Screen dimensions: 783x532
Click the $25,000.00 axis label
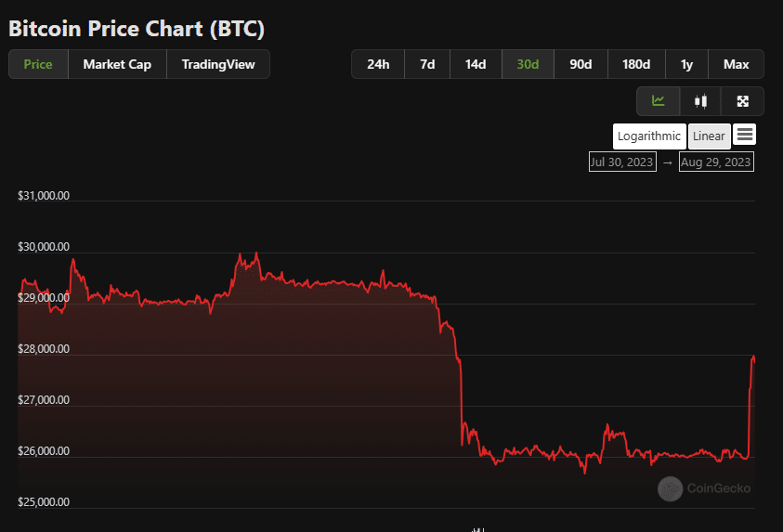click(x=44, y=502)
